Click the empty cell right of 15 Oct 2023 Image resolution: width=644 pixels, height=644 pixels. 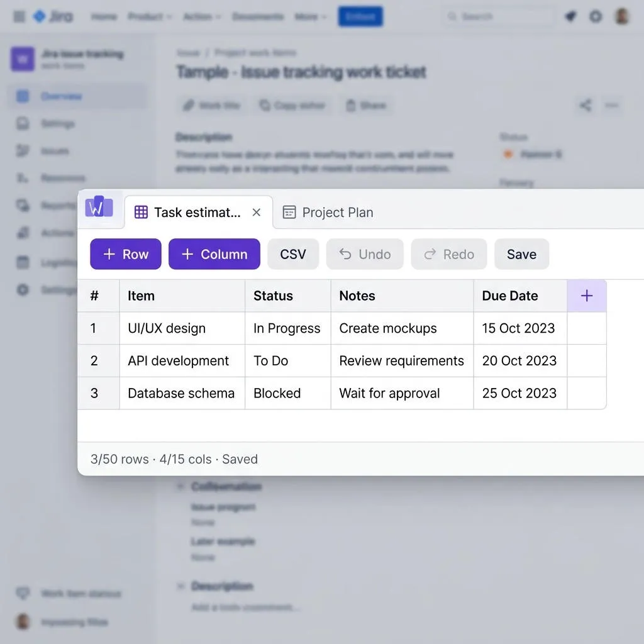(587, 328)
